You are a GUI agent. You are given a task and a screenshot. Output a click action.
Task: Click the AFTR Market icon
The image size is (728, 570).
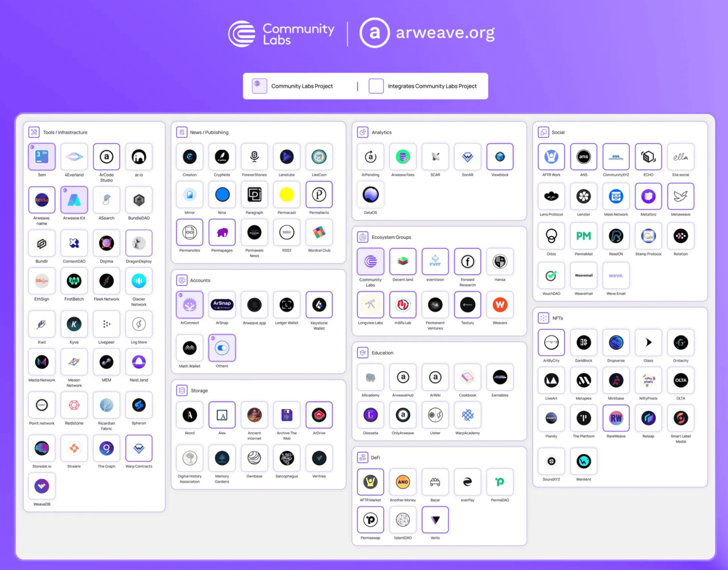pyautogui.click(x=370, y=482)
